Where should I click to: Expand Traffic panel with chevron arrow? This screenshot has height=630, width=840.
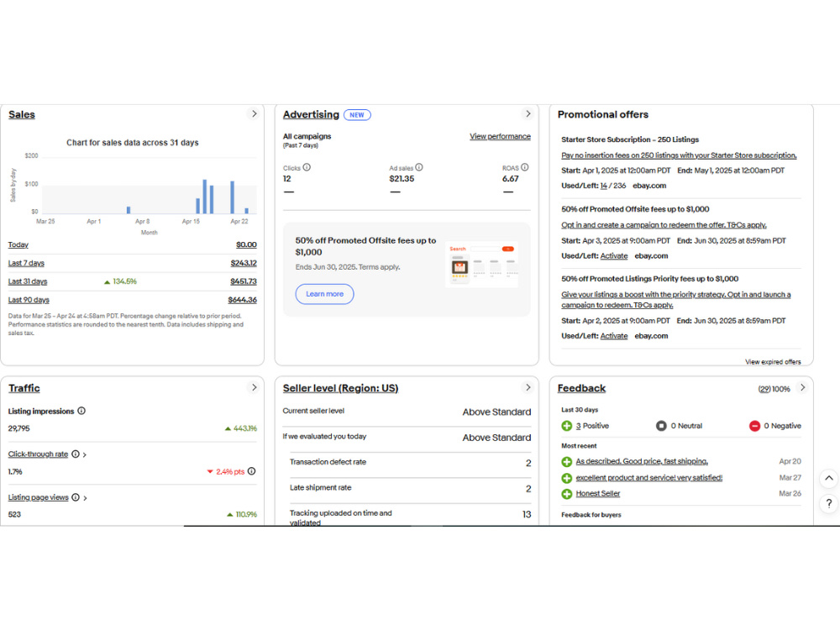(x=254, y=387)
